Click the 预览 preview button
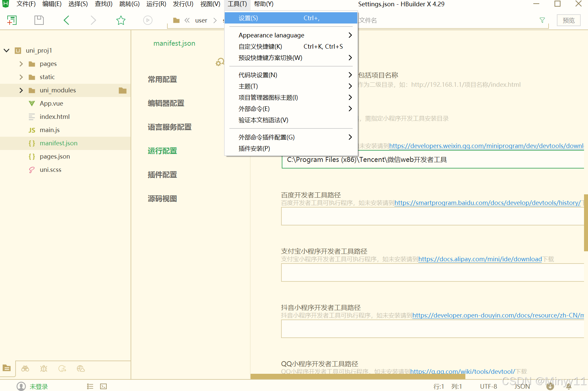 [x=569, y=20]
